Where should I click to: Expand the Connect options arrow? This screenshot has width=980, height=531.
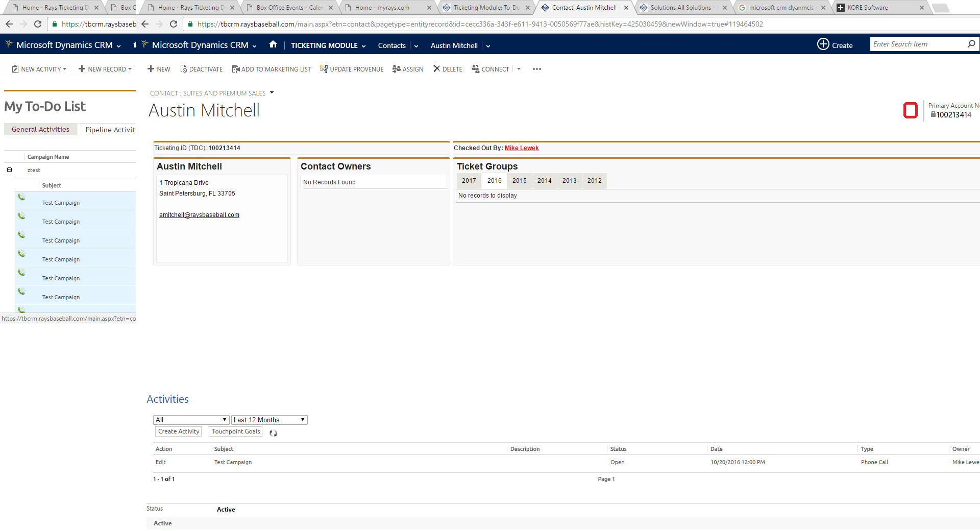pos(519,69)
